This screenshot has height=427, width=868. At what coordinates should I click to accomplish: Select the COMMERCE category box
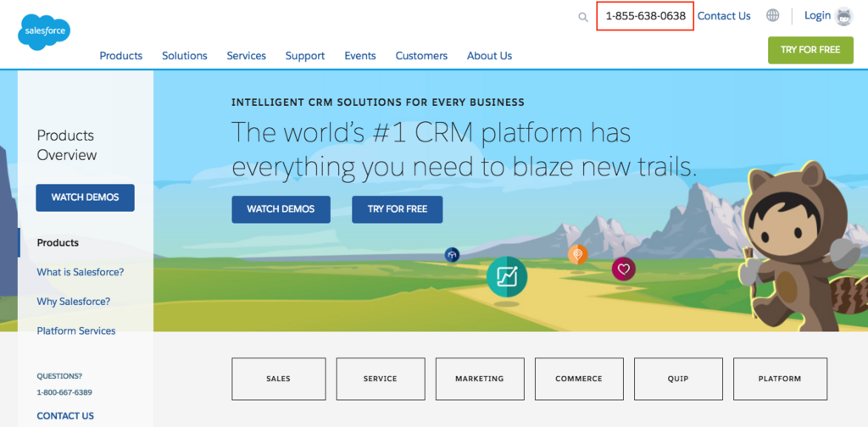tap(579, 379)
